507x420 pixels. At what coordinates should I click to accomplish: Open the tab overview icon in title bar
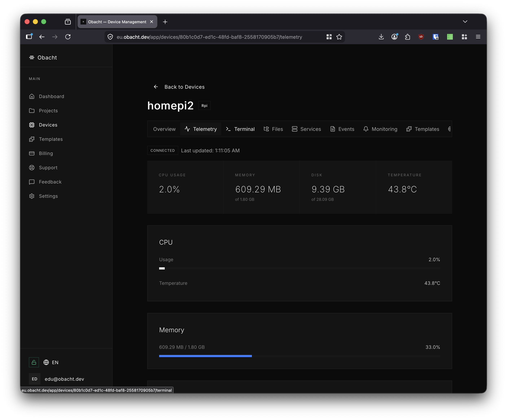click(x=68, y=22)
